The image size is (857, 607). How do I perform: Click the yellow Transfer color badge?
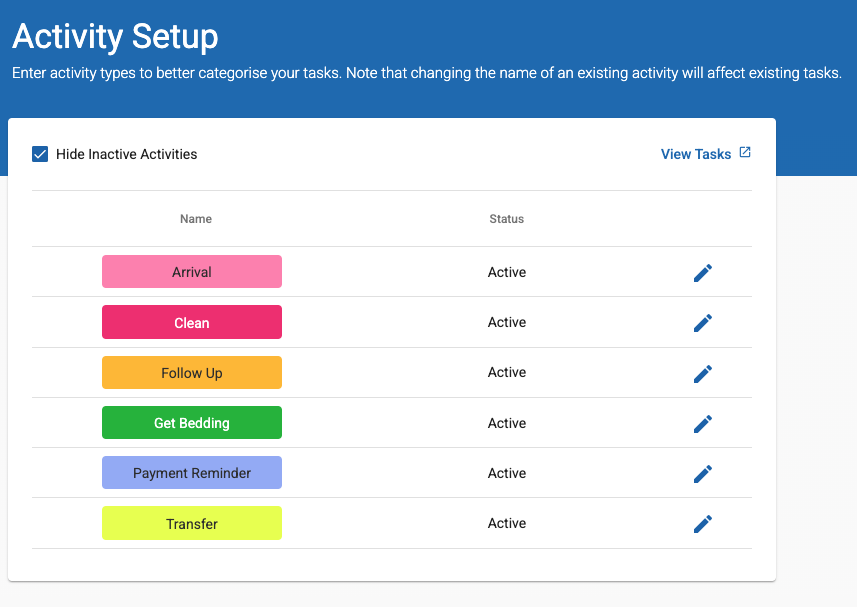coord(191,523)
